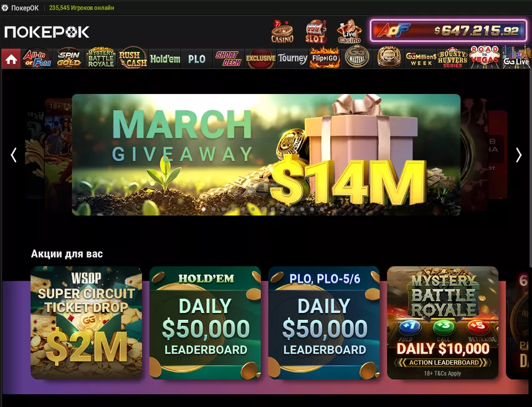532x407 pixels.
Task: Open the Live Casino icon
Action: [x=349, y=32]
